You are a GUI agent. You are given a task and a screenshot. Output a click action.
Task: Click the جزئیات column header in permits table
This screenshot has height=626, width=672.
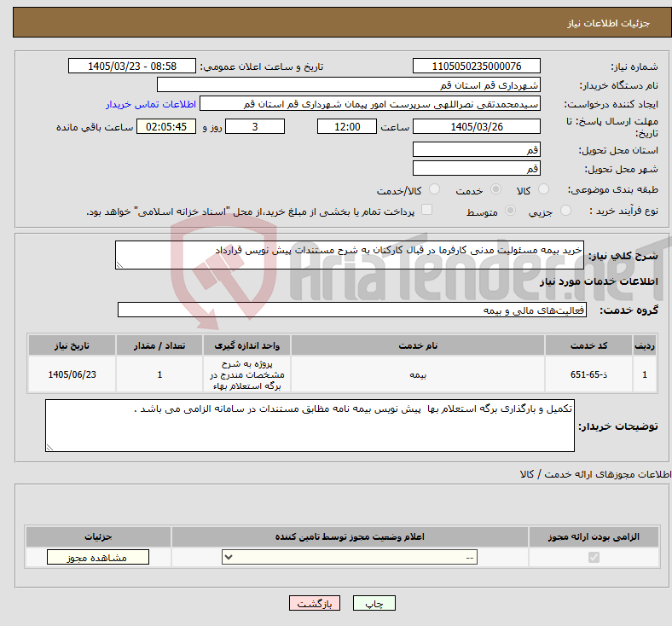98,536
